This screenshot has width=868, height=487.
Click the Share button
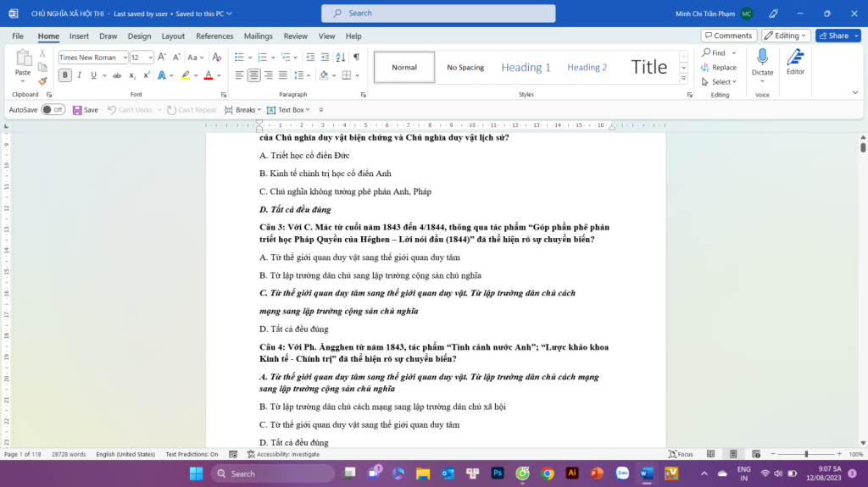(837, 36)
